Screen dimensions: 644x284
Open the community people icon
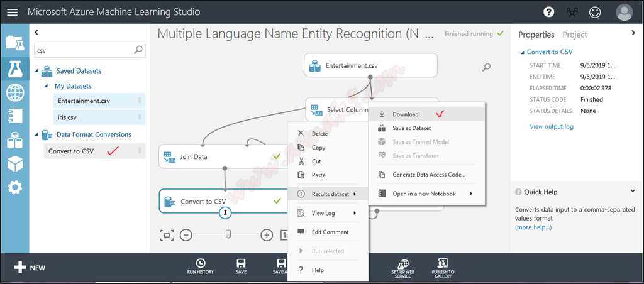point(571,13)
